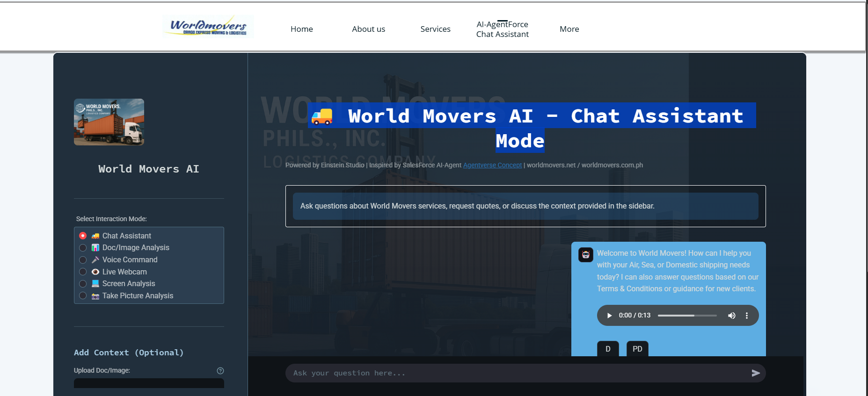Click the chart icon beside Doc/Image Analysis
The height and width of the screenshot is (396, 868).
[x=95, y=248]
